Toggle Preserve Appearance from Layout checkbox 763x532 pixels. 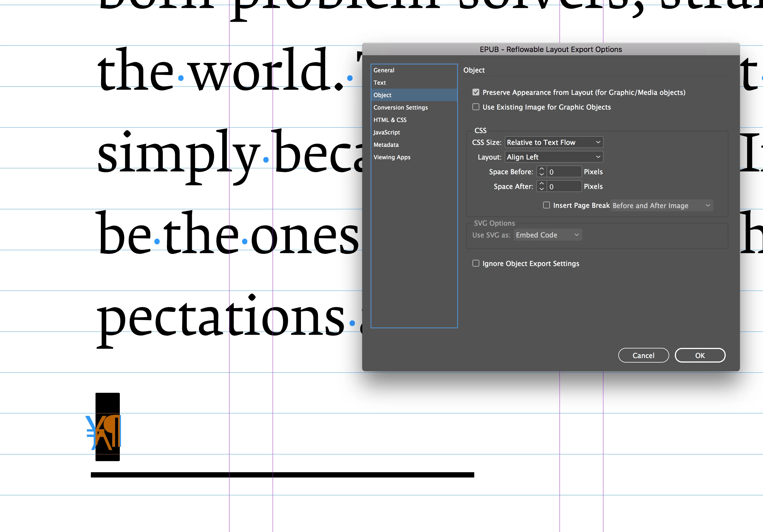pos(476,92)
